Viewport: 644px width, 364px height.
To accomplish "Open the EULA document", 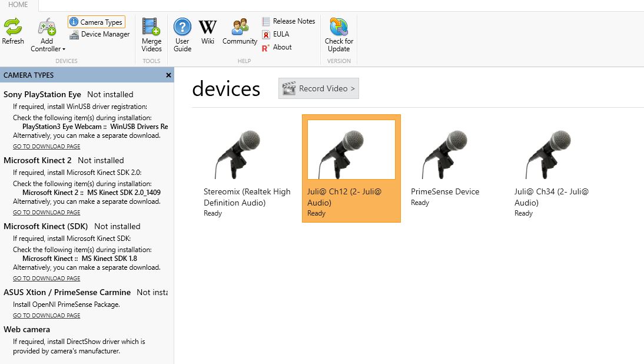I will [x=275, y=34].
